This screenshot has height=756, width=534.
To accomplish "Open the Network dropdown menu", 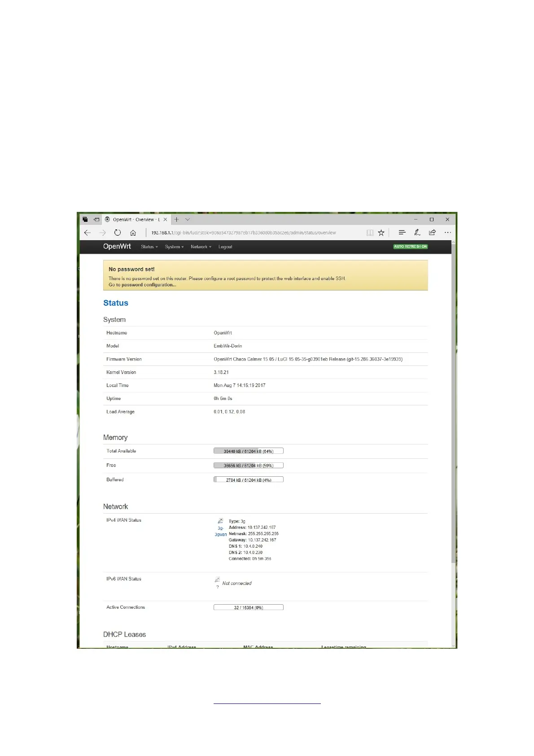I will point(201,247).
